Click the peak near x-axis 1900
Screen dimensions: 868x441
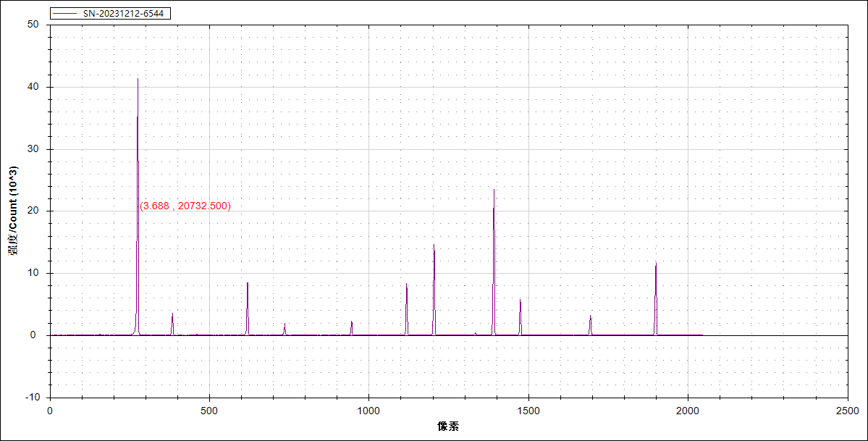pos(656,264)
